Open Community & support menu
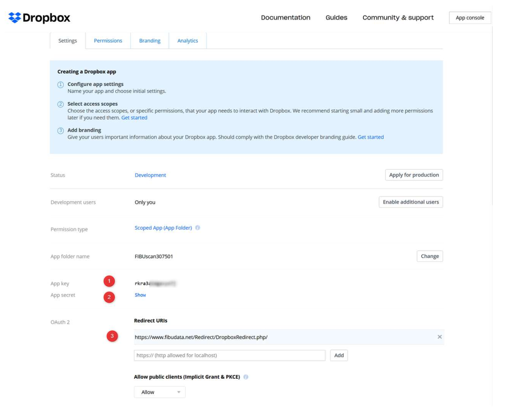The height and width of the screenshot is (420, 515). pos(398,17)
